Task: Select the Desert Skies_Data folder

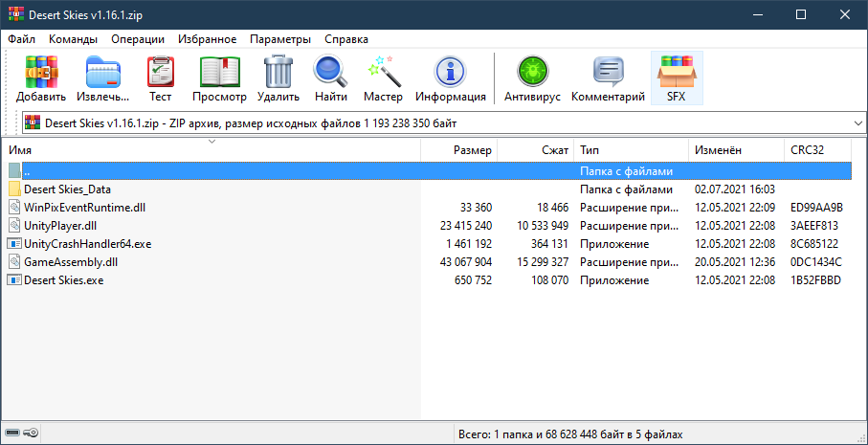Action: pos(67,189)
